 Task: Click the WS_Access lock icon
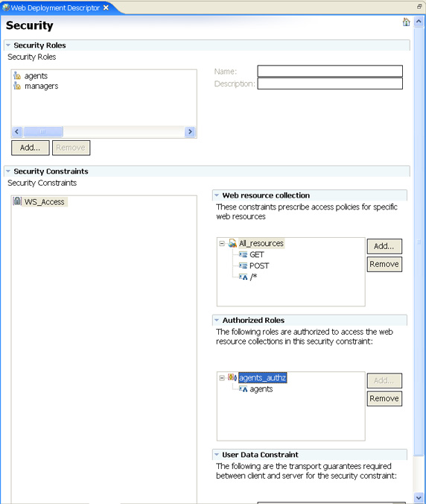[x=17, y=201]
